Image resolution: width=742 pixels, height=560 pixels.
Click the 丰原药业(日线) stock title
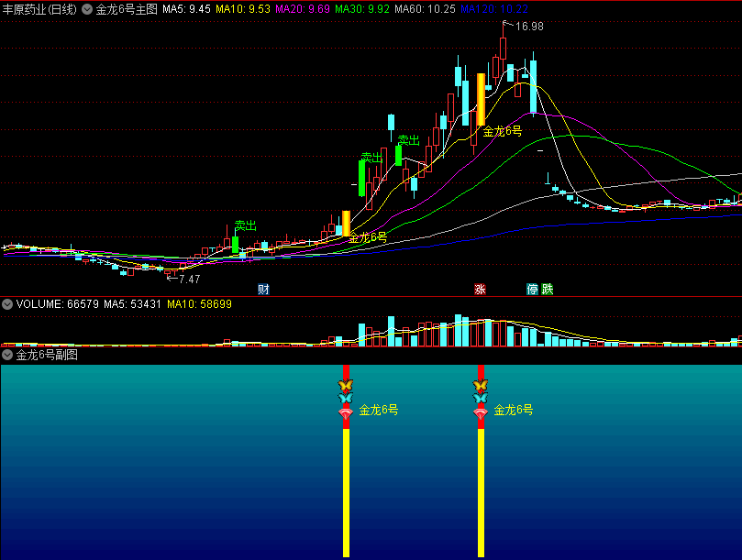pyautogui.click(x=39, y=9)
